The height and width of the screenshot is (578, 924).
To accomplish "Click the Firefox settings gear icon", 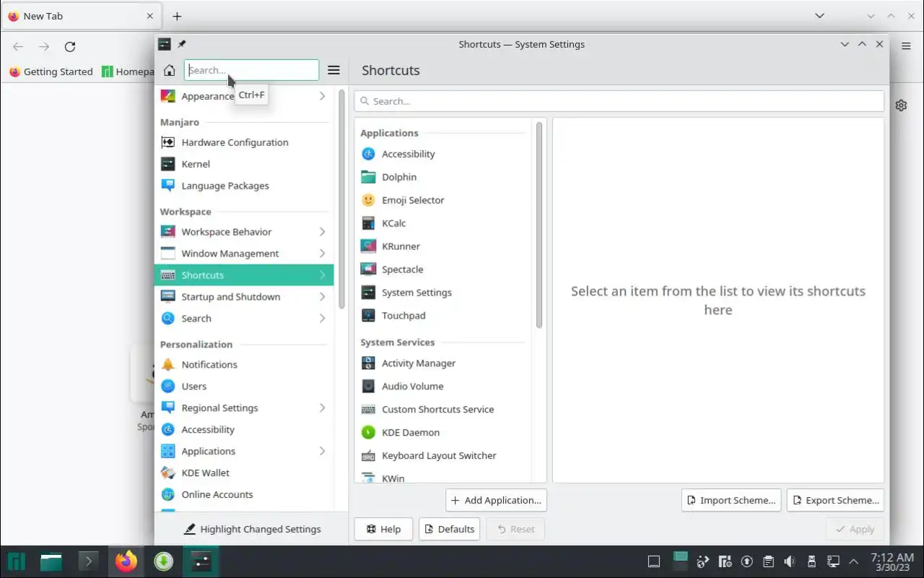I will (x=901, y=105).
